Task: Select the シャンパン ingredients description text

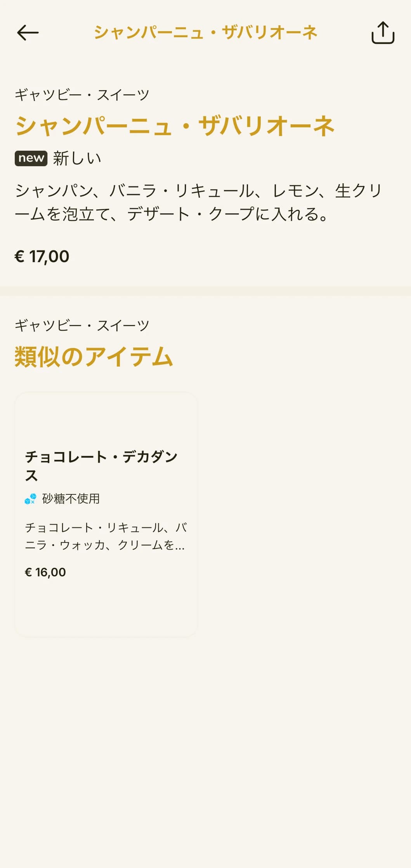Action: [198, 202]
